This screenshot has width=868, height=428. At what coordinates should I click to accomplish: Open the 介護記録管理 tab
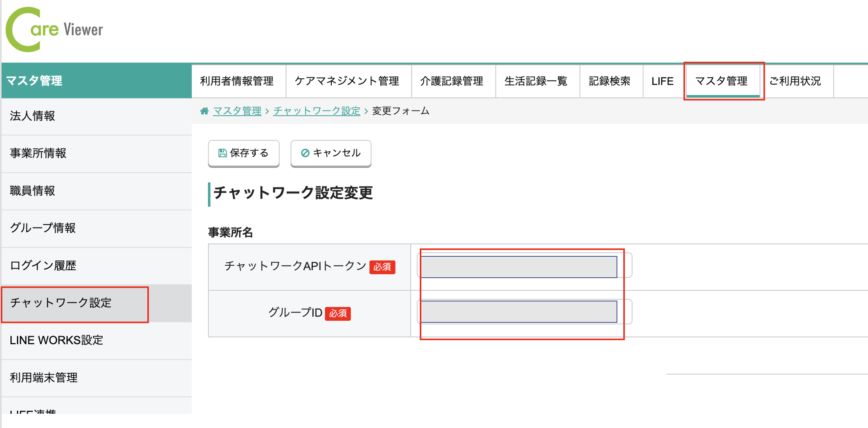point(452,81)
